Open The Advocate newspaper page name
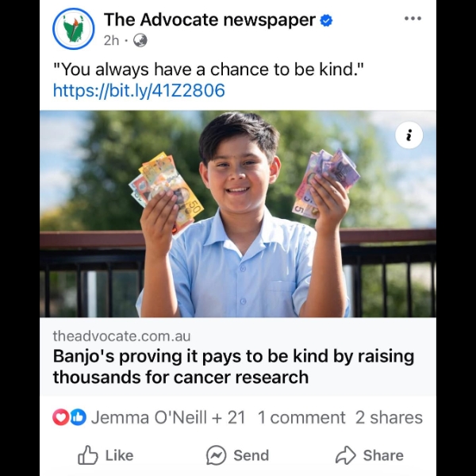Screen dimensions: 476x476 point(209,20)
